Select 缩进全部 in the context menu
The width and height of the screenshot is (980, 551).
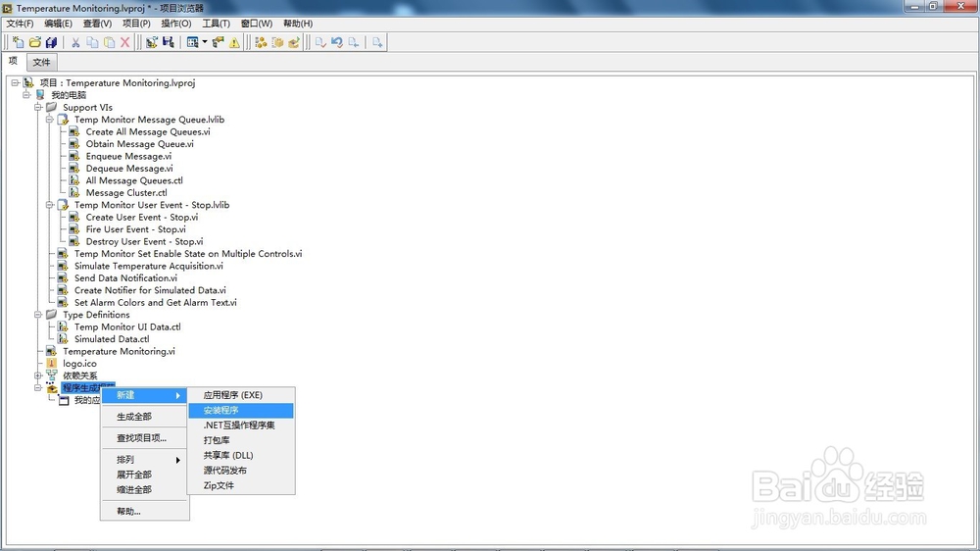click(x=144, y=489)
